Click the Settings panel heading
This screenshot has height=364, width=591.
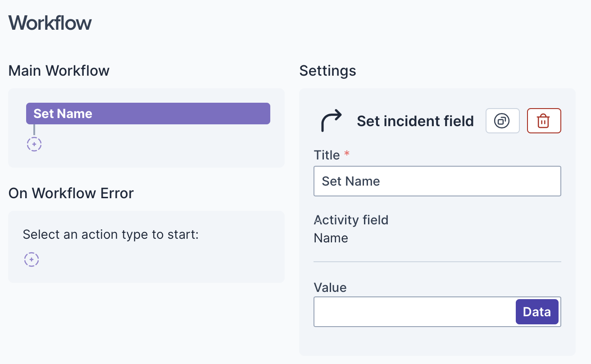pyautogui.click(x=327, y=71)
